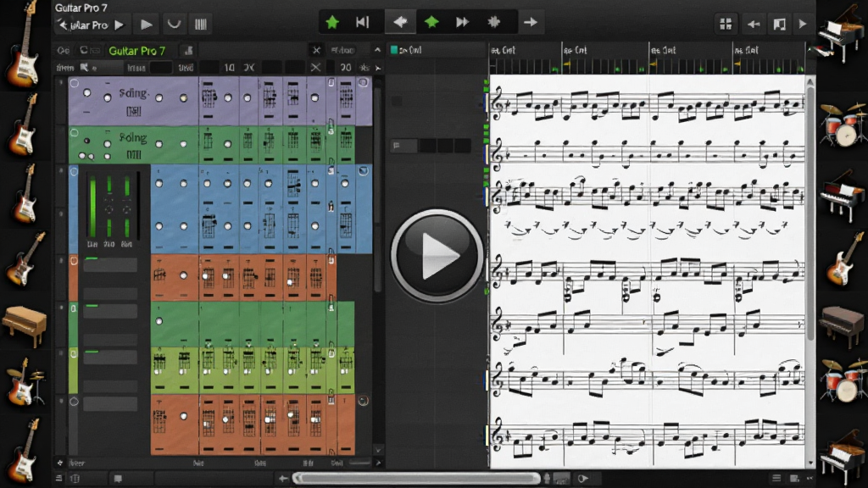
Task: Open the green 'Guitar Pro 7' tab
Action: tap(136, 51)
